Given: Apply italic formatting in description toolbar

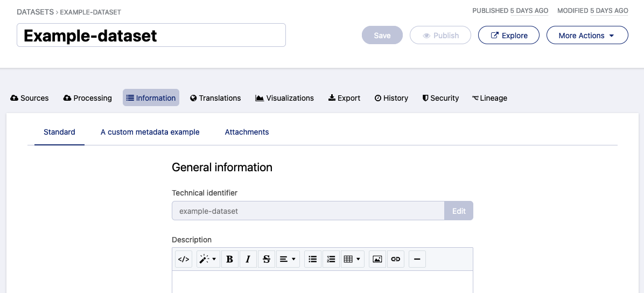Looking at the screenshot, I should [x=248, y=259].
